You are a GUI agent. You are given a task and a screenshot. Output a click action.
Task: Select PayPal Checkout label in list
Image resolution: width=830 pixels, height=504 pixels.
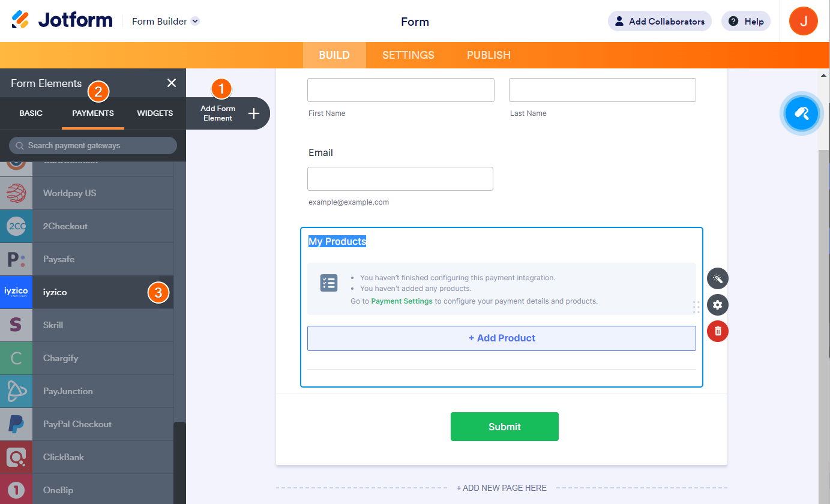77,424
